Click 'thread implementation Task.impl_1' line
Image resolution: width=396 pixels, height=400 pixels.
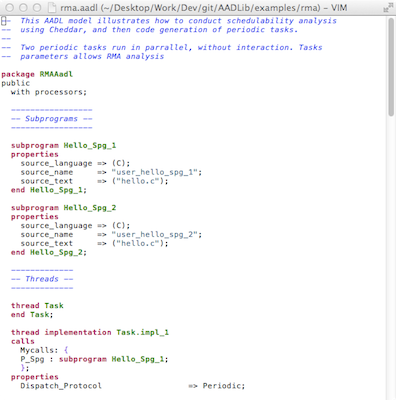90,332
